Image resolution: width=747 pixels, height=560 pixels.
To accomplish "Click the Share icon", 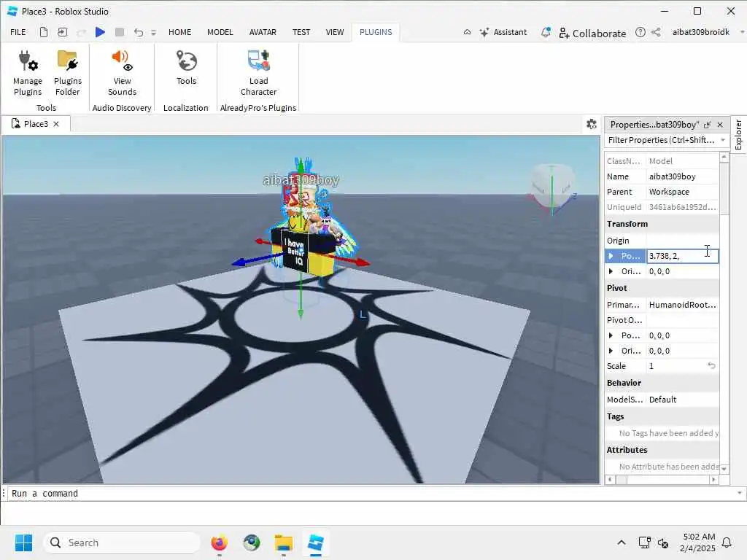I will pos(656,32).
